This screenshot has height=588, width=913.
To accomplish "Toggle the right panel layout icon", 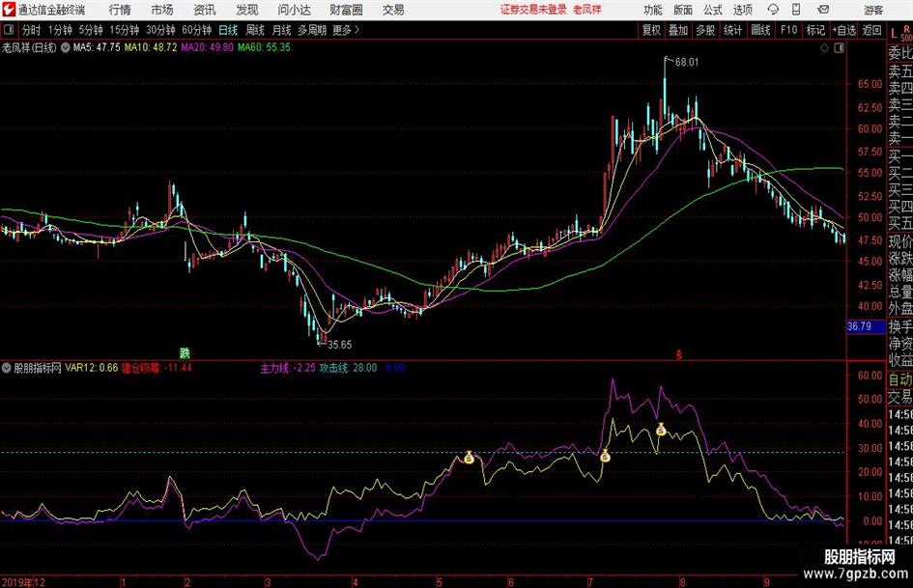I will 839,48.
